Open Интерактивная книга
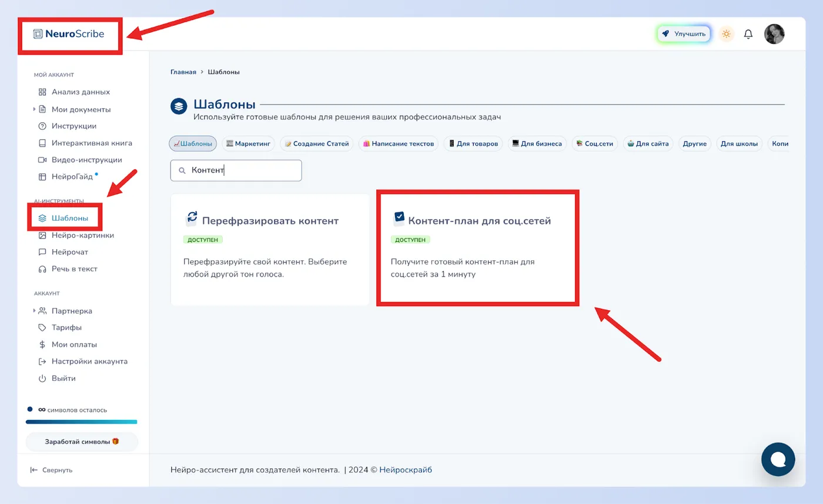Viewport: 823px width, 504px height. pos(85,143)
